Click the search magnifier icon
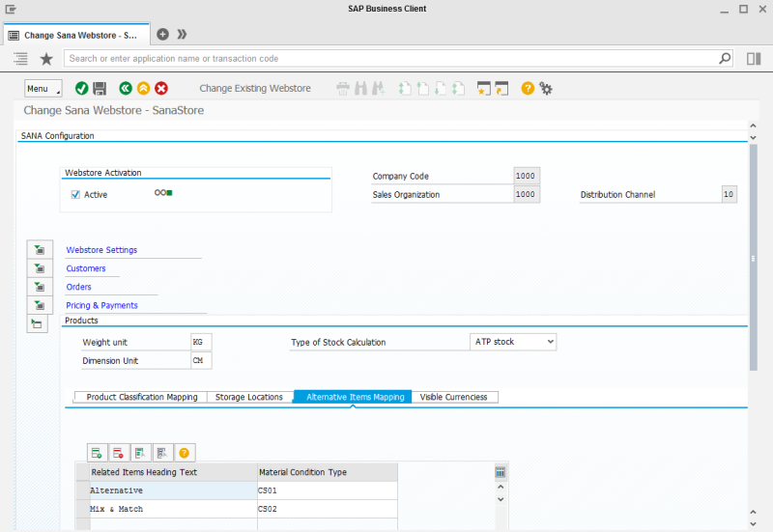This screenshot has width=773, height=532. click(725, 58)
